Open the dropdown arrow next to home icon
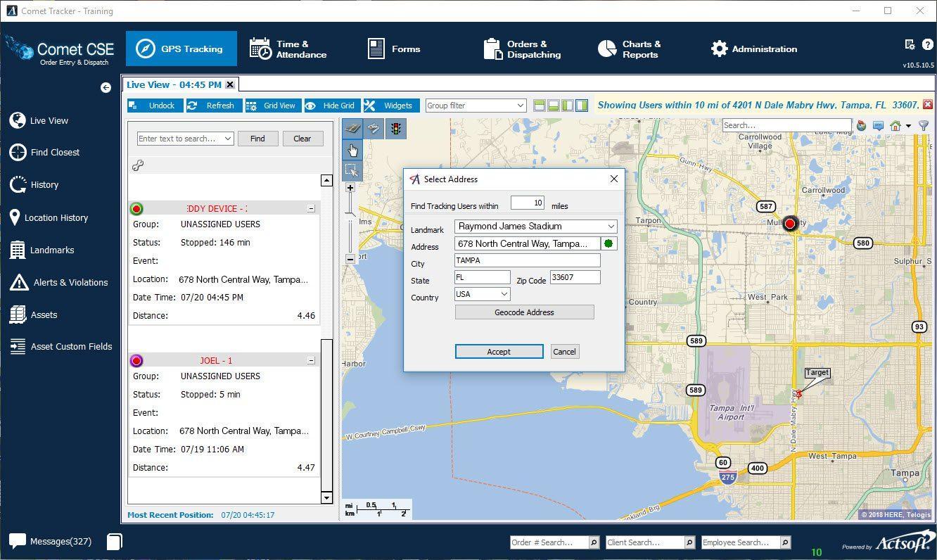This screenshot has width=937, height=560. point(908,127)
